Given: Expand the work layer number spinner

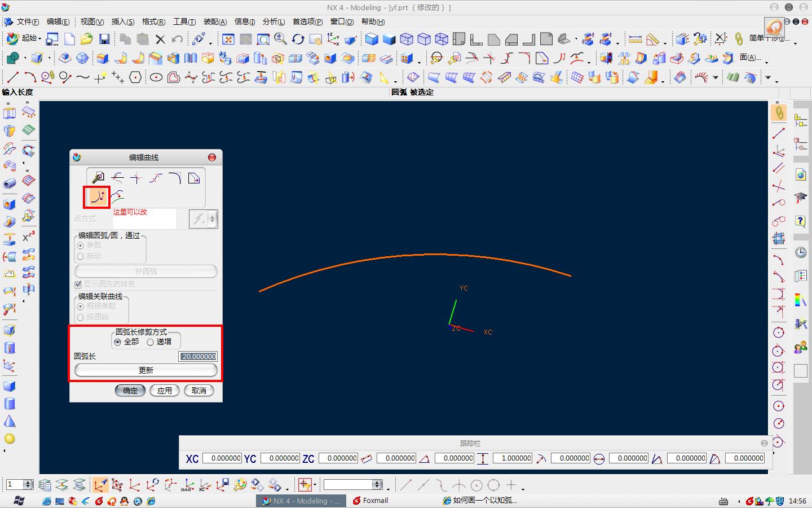Looking at the screenshot, I should [28, 484].
